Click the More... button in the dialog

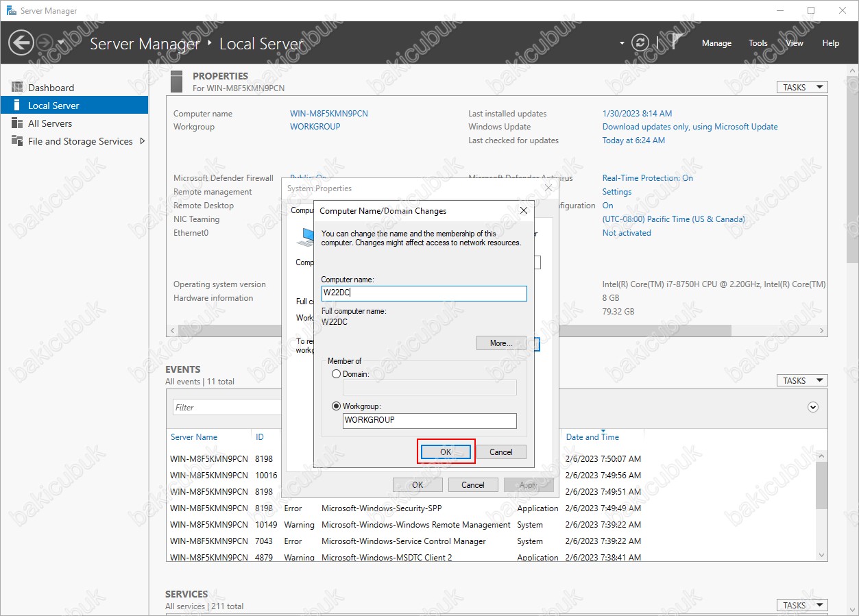501,343
